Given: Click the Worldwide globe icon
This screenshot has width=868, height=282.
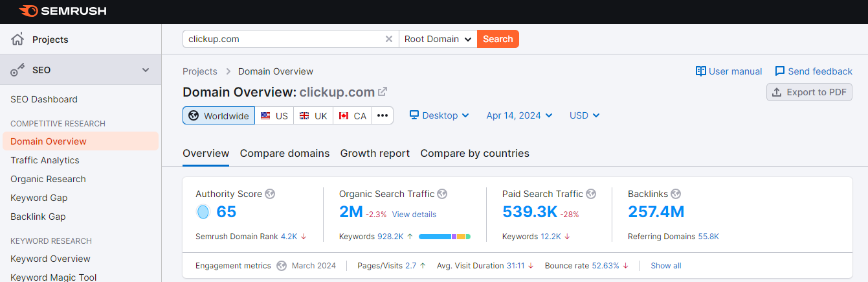Looking at the screenshot, I should point(194,116).
